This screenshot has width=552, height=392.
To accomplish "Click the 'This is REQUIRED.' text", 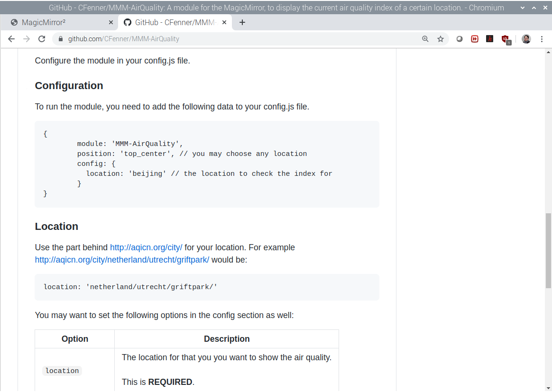I will [158, 382].
